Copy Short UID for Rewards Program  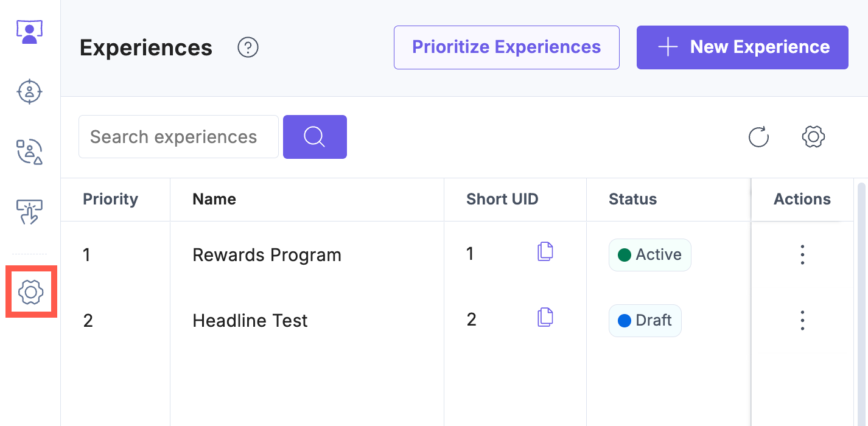coord(545,252)
